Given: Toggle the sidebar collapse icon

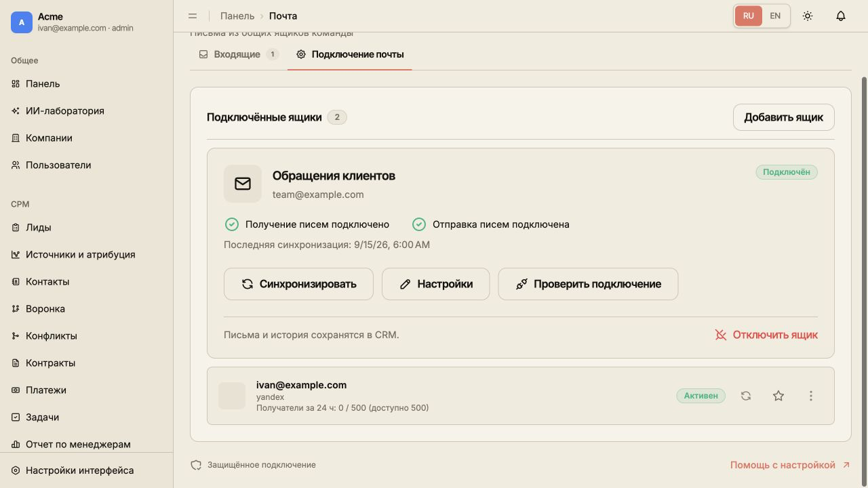Looking at the screenshot, I should click(x=193, y=16).
